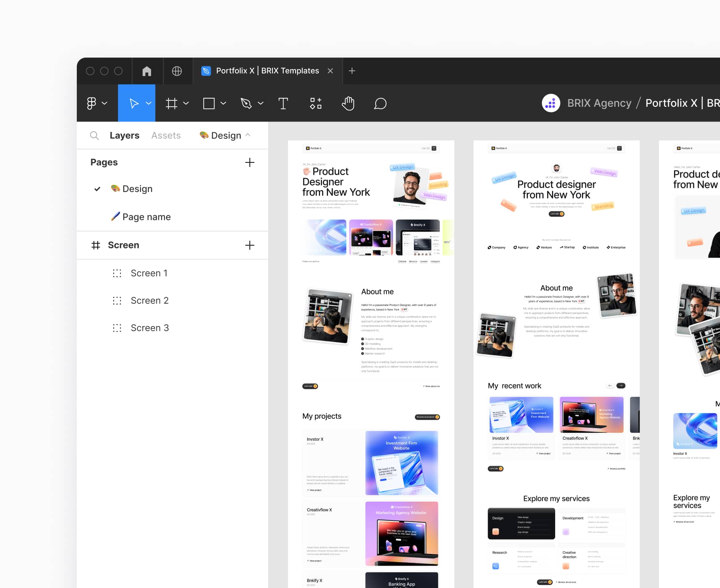Click the hamburger menu in second screen header
Image resolution: width=720 pixels, height=588 pixels.
pyautogui.click(x=620, y=148)
